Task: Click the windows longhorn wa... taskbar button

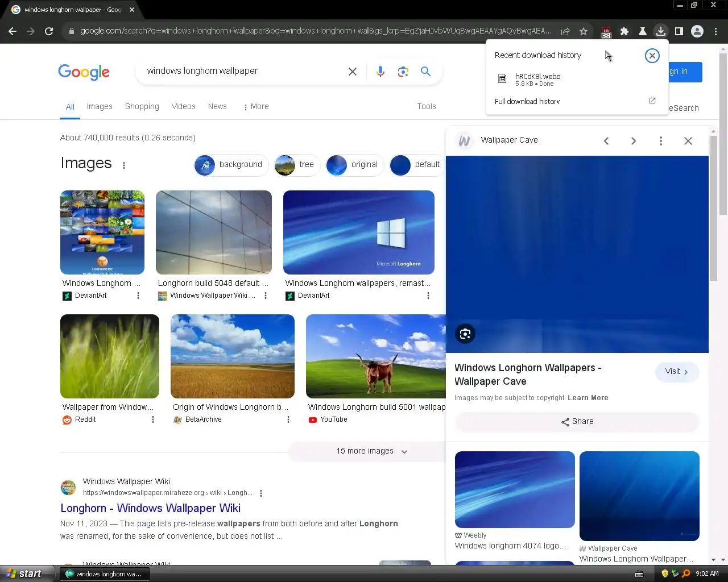Action: click(104, 574)
